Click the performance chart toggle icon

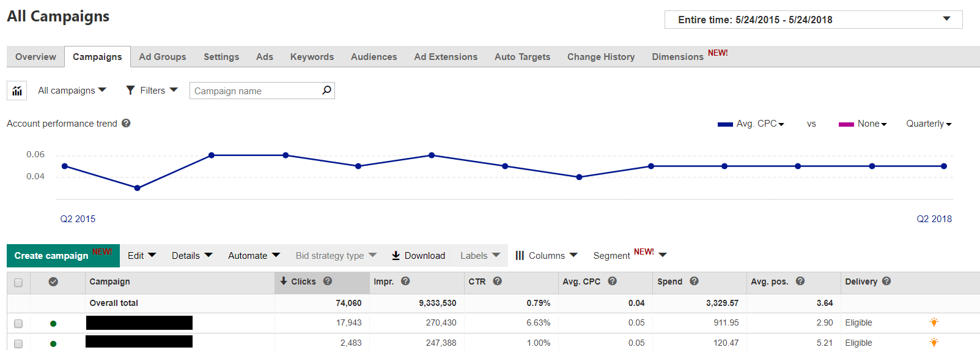click(x=17, y=91)
